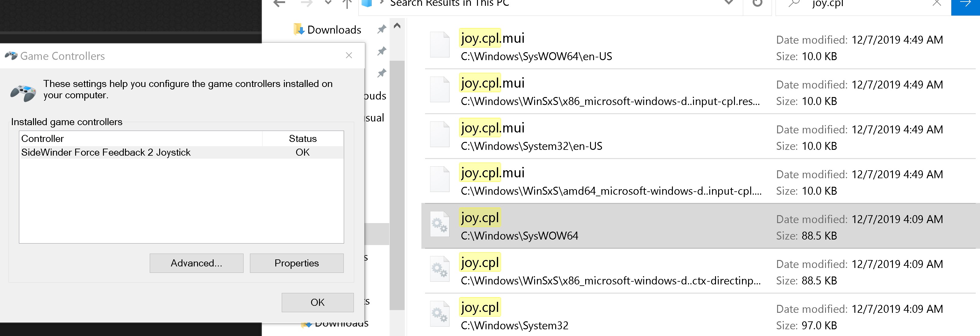Image resolution: width=980 pixels, height=336 pixels.
Task: Confirm Game Controllers dialog with OK
Action: pos(317,302)
